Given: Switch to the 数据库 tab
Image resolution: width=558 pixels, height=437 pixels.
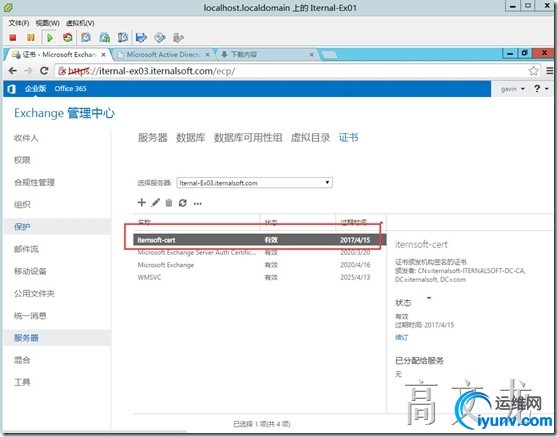Looking at the screenshot, I should point(190,138).
